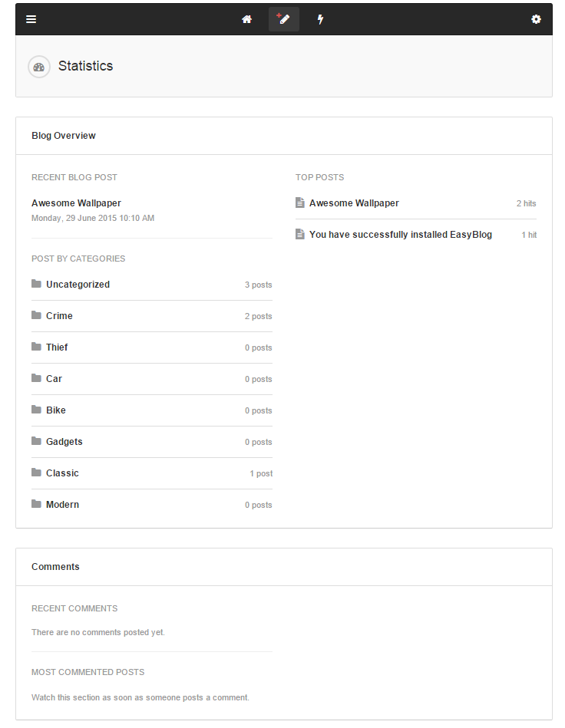
Task: Click the folder icon beside Crime
Action: pyautogui.click(x=36, y=315)
